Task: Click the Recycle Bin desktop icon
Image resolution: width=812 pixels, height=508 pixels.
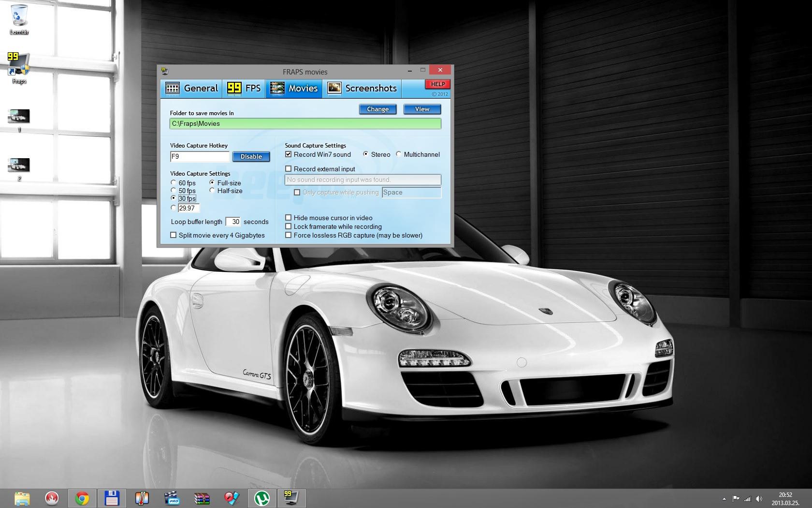Action: coord(19,19)
